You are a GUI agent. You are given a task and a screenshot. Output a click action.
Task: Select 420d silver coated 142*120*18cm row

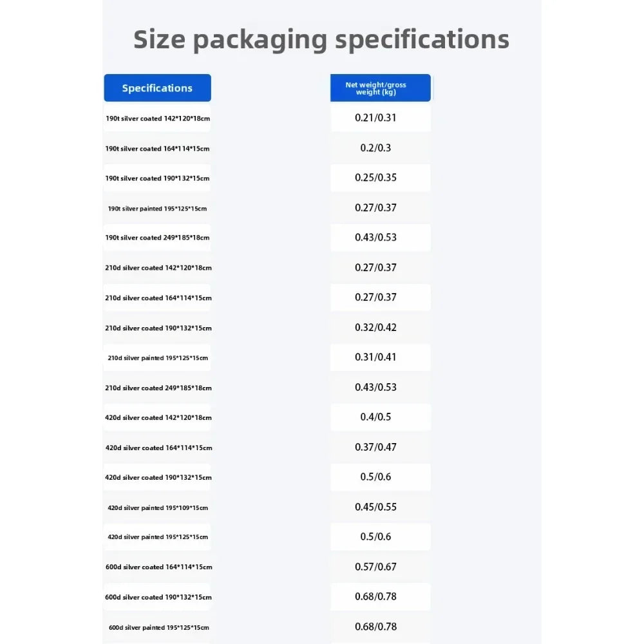click(x=158, y=418)
